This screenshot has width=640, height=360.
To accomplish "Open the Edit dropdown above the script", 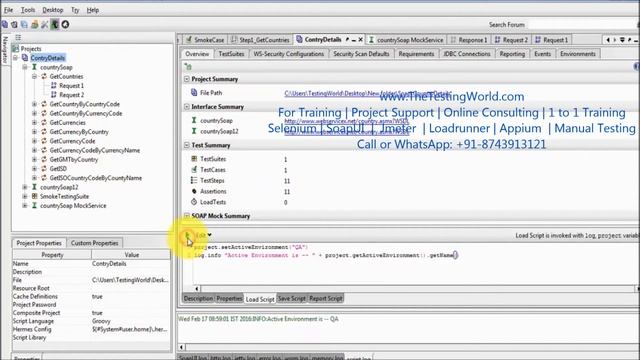I will tap(204, 235).
